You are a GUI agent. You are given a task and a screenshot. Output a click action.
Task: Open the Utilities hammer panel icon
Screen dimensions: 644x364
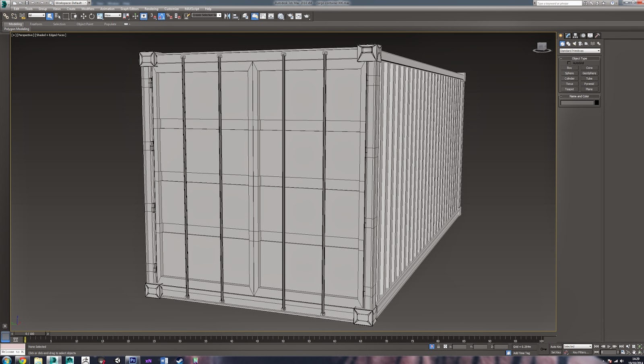coord(597,35)
